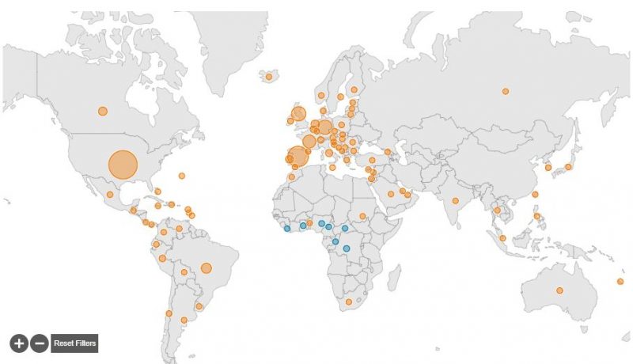Viewport: 633px width, 364px height.
Task: Select the orange bubble in Russia's Siberia
Action: pos(506,91)
